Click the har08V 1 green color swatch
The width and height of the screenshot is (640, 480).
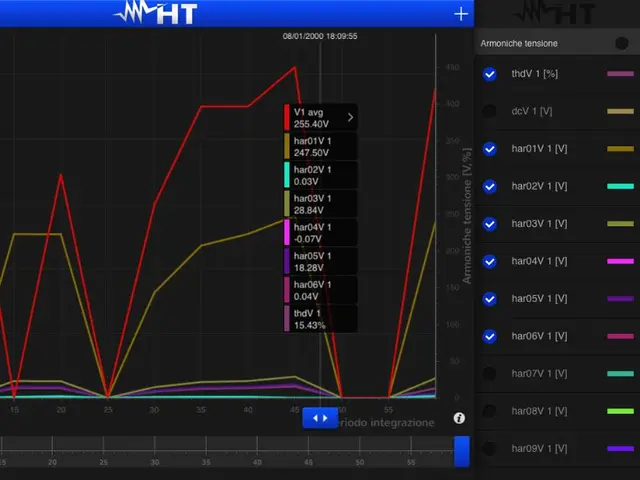tap(620, 411)
